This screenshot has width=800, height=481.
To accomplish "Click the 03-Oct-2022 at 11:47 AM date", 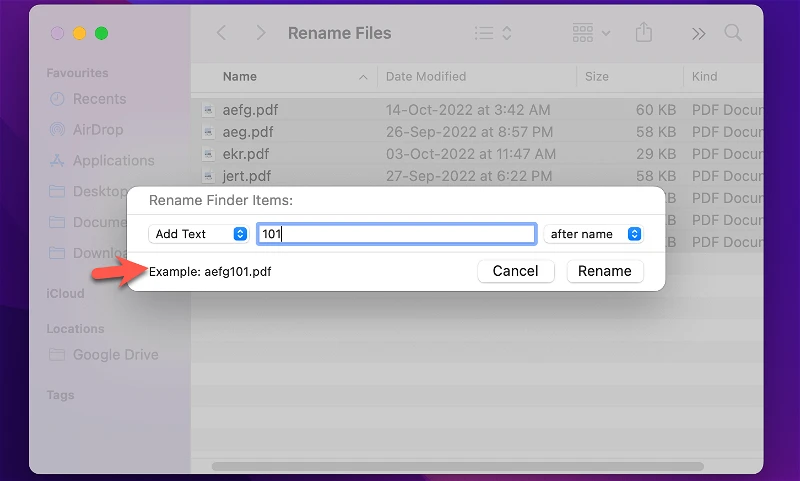I will point(471,154).
